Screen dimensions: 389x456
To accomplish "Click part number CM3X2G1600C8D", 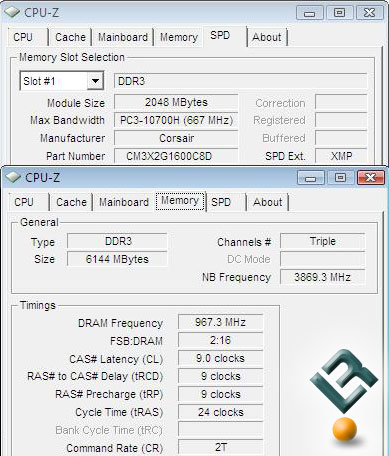I will click(176, 156).
